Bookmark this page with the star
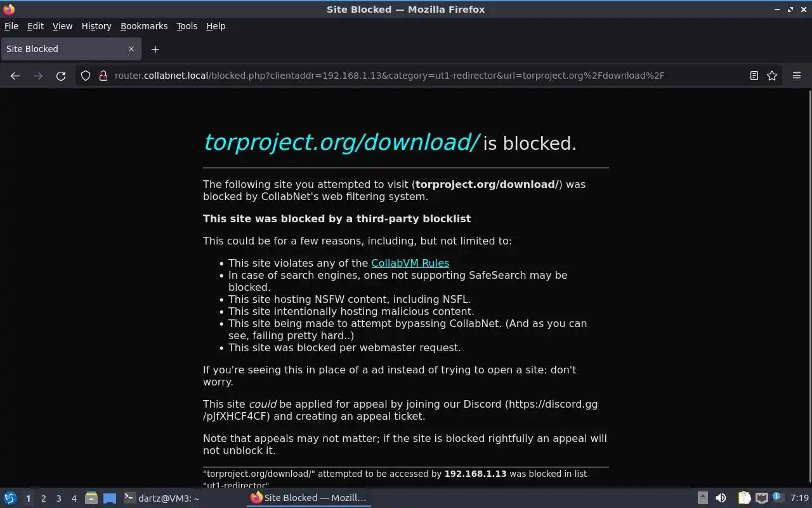812x508 pixels. 772,76
